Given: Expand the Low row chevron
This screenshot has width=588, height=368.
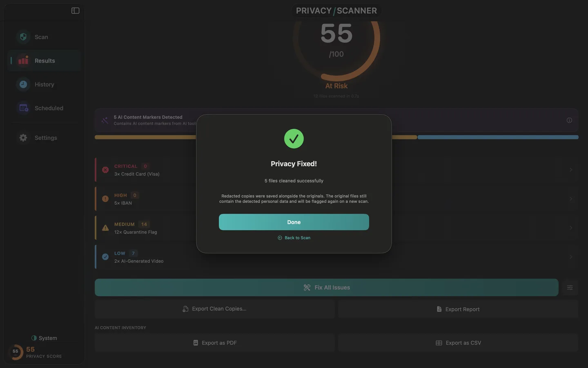Looking at the screenshot, I should [571, 257].
